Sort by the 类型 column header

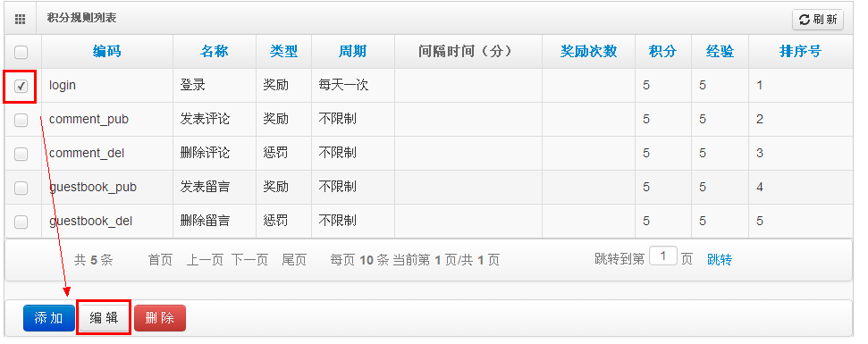(x=283, y=52)
